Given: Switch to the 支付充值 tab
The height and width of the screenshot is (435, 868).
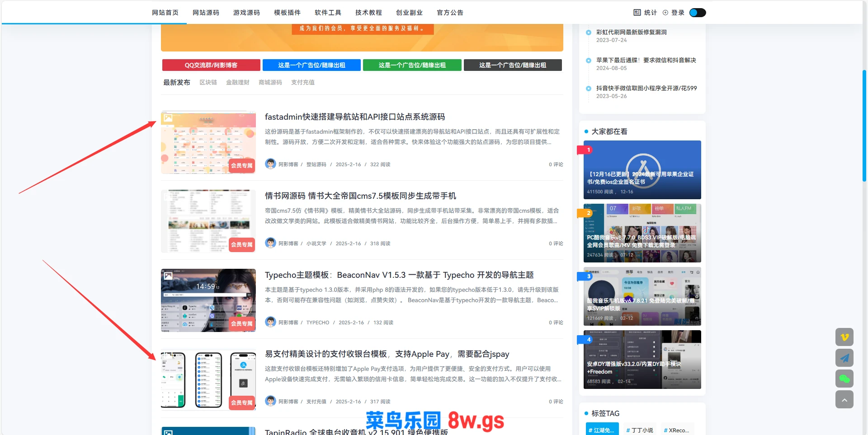Looking at the screenshot, I should 303,82.
